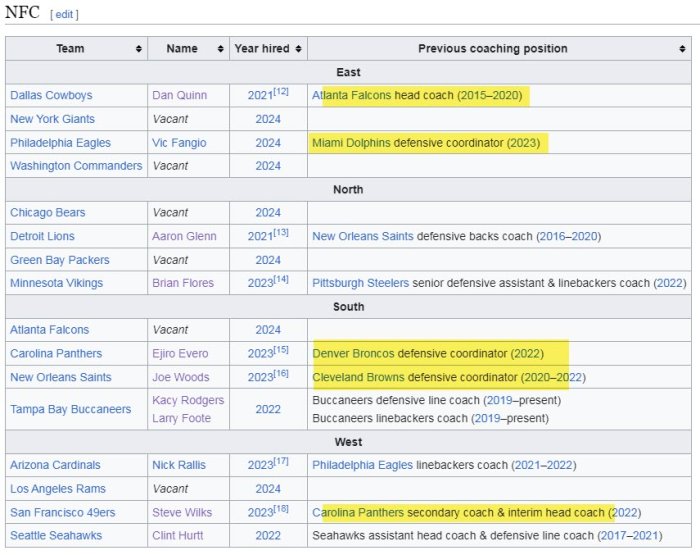Open New Orleans Saints link in Aaron Glenn row
The height and width of the screenshot is (555, 700).
tap(362, 236)
